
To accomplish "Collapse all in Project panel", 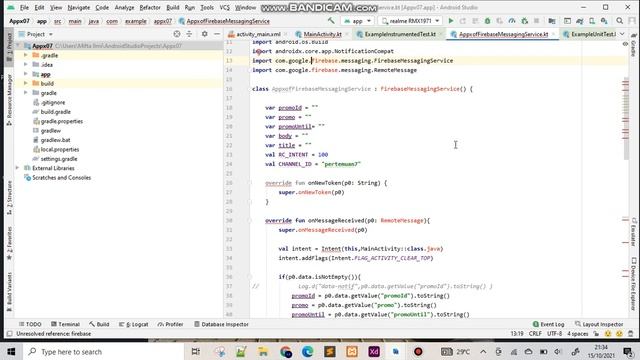I will [189, 34].
